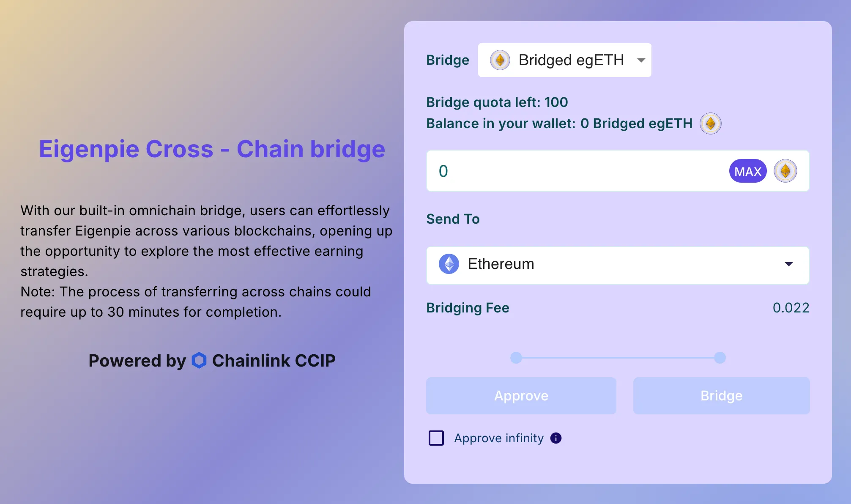The height and width of the screenshot is (504, 851).
Task: Expand the Bridged egETH token dropdown arrow
Action: [x=641, y=60]
